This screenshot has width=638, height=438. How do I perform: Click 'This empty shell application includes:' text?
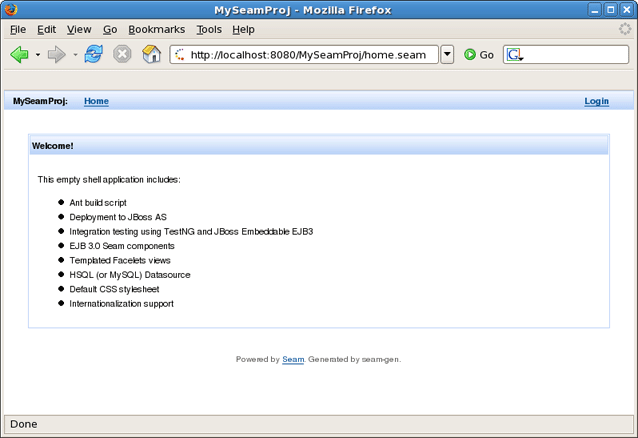point(109,180)
